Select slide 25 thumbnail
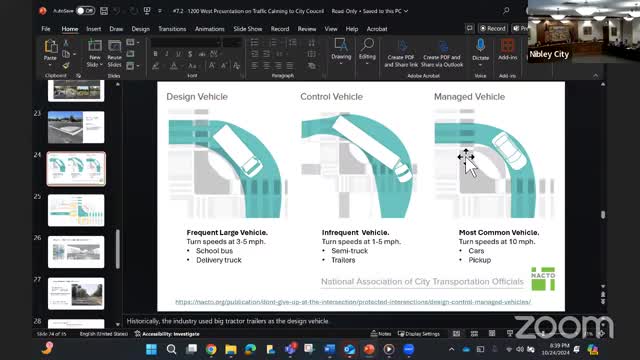This screenshot has width=640, height=360. click(x=76, y=210)
